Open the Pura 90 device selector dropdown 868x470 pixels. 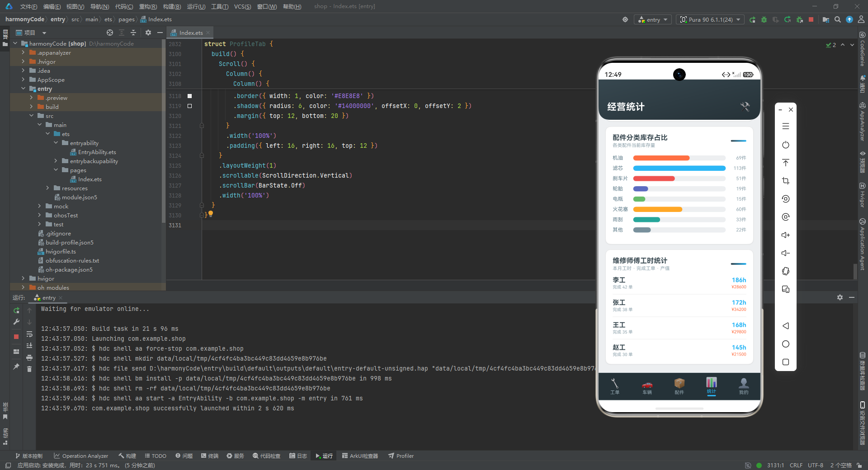pyautogui.click(x=710, y=19)
